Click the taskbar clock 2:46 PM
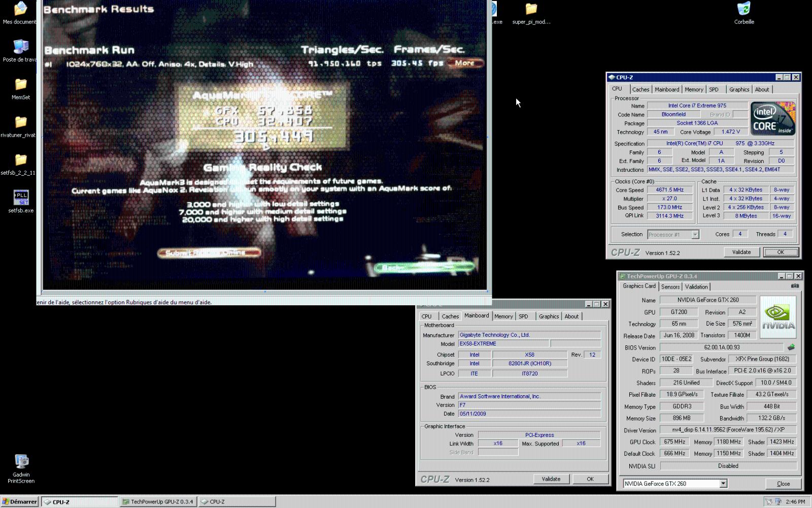Image resolution: width=812 pixels, height=508 pixels. coord(795,501)
